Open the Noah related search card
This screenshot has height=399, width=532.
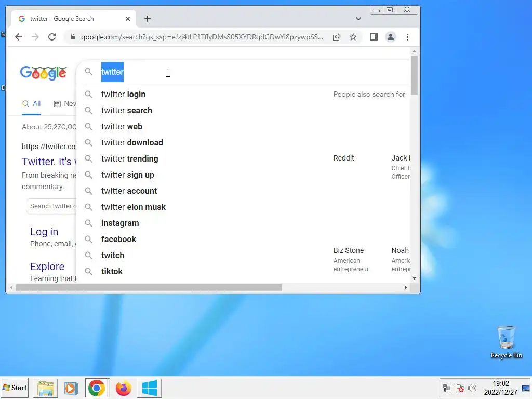401,260
